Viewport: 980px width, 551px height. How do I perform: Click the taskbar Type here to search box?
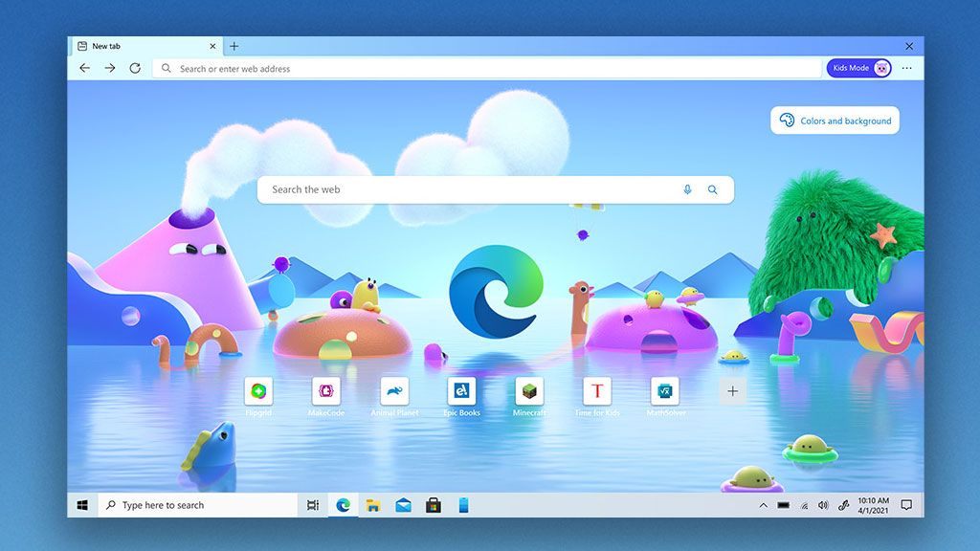coord(197,505)
